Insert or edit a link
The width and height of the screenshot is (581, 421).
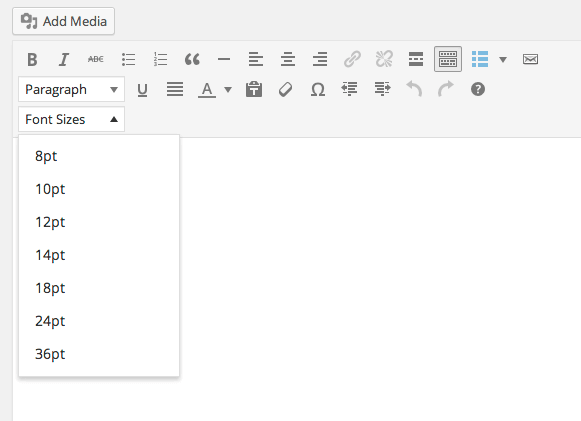[x=352, y=59]
